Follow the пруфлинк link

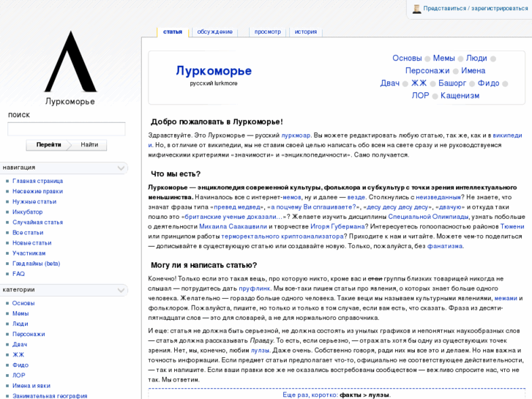pos(255,288)
